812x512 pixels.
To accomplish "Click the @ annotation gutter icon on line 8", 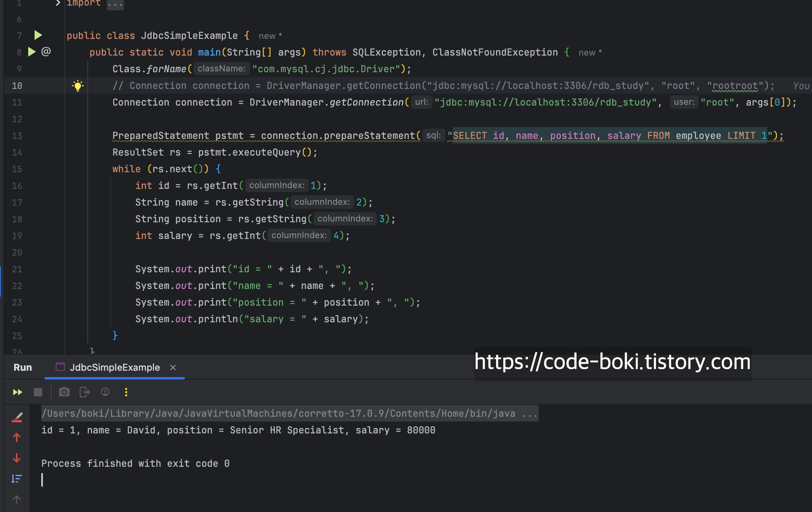I will point(46,52).
